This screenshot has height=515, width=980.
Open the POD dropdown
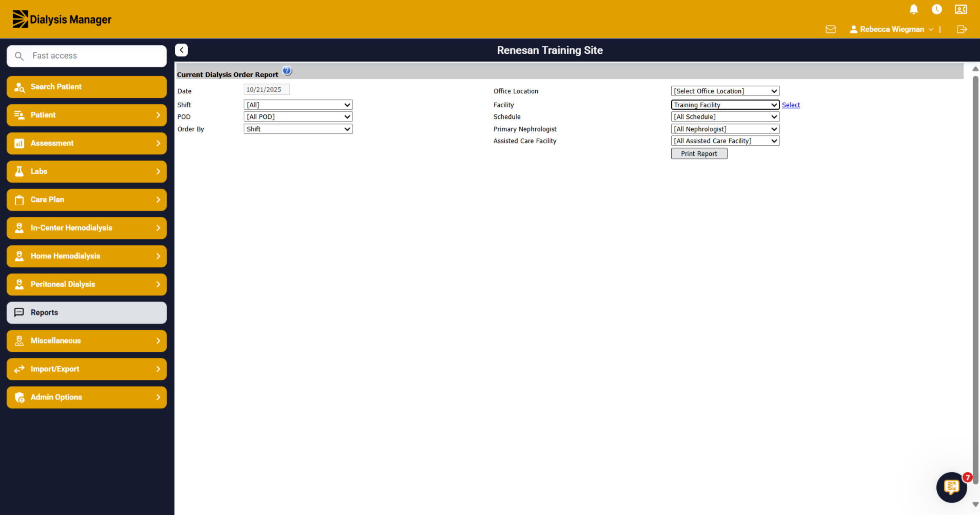(x=298, y=117)
